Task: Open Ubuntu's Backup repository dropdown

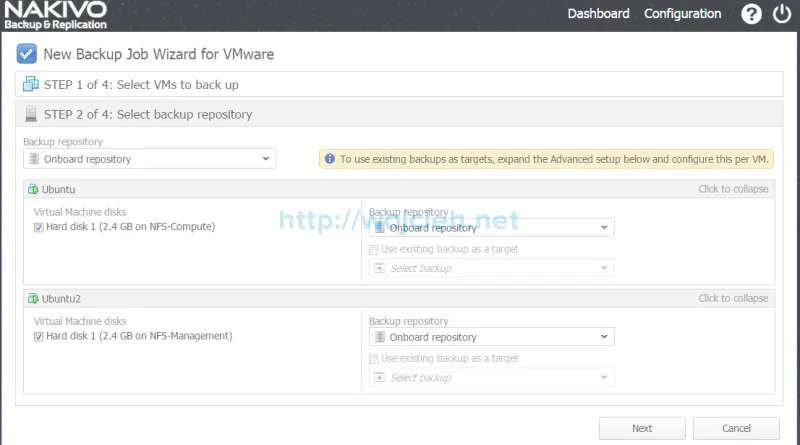Action: 491,228
